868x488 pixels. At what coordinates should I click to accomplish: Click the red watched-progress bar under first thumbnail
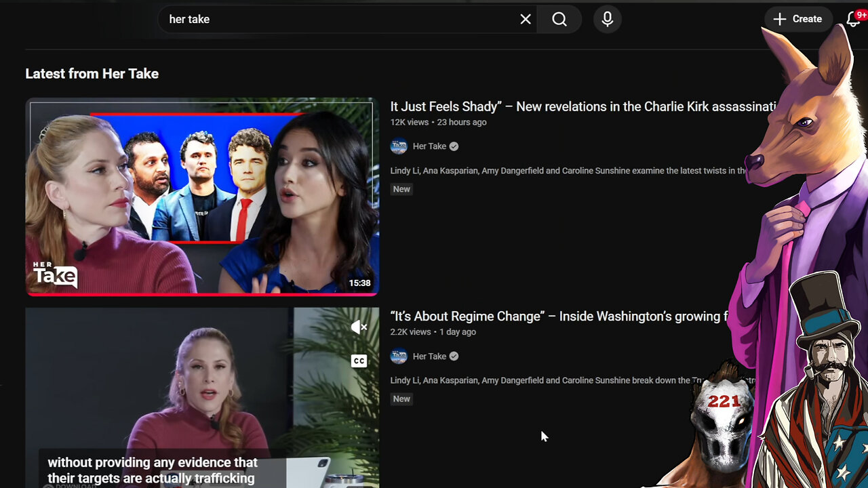201,294
